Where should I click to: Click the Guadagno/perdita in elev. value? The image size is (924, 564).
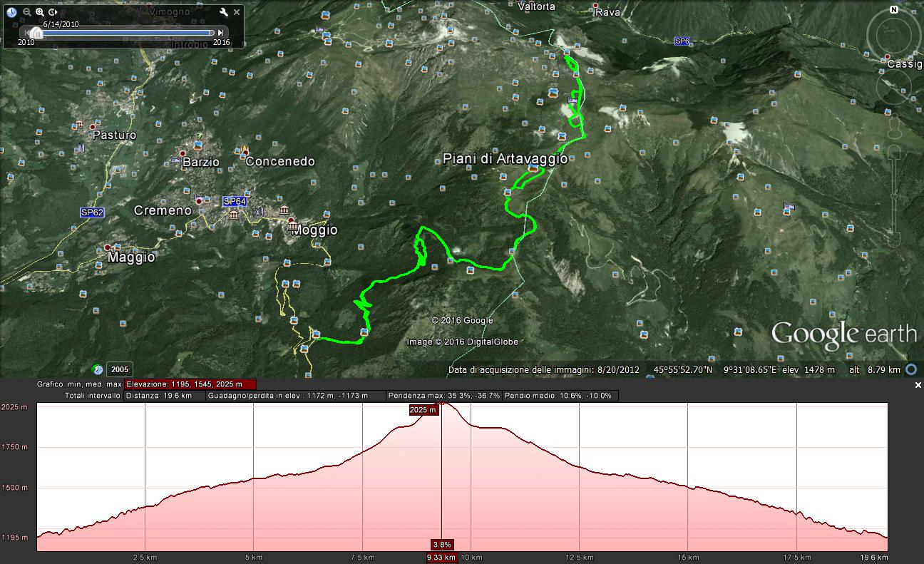(x=295, y=395)
